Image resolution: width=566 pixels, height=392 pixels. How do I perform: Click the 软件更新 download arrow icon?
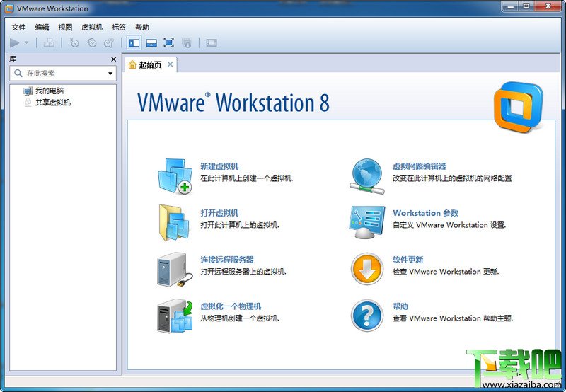367,269
